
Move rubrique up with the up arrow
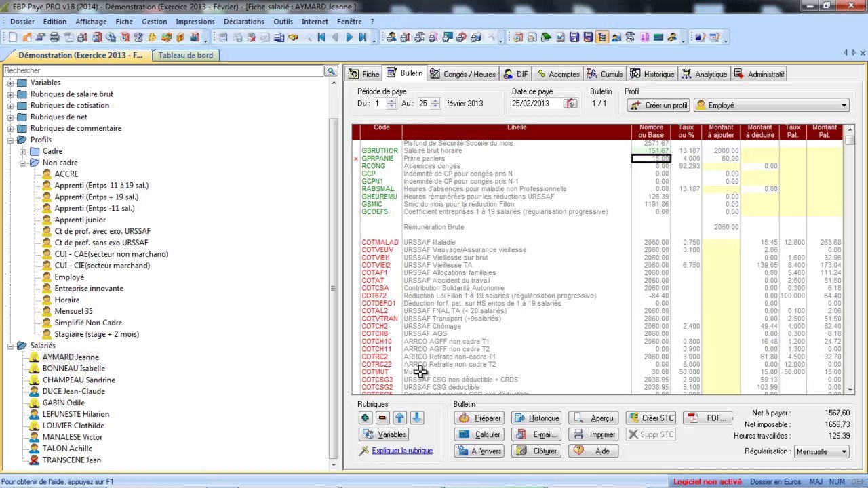(399, 418)
